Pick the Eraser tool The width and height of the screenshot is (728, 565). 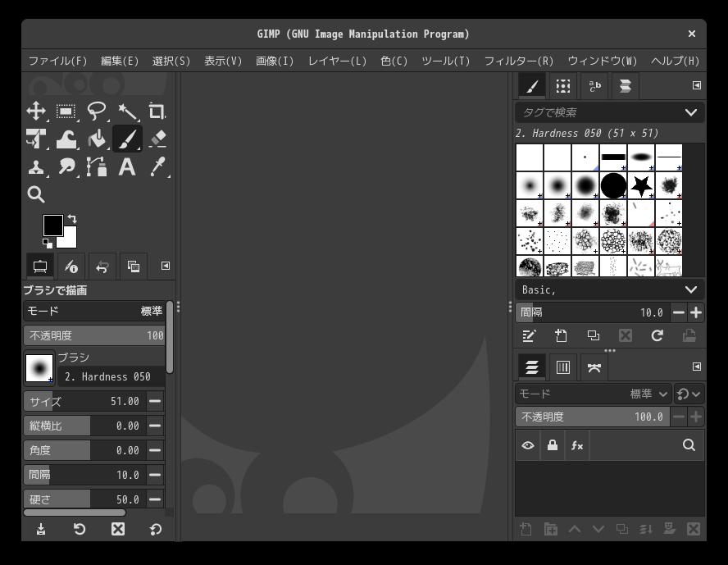tap(157, 139)
